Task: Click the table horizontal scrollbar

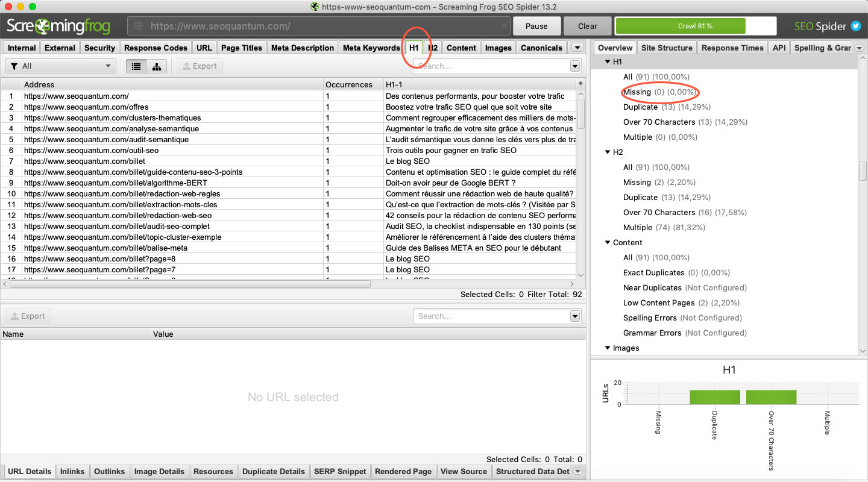Action: (190, 284)
